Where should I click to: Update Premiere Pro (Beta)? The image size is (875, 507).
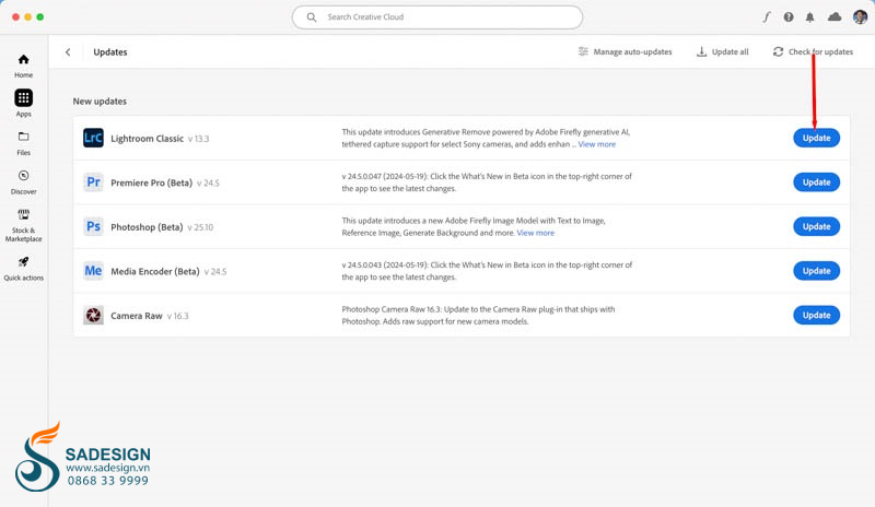coord(816,182)
